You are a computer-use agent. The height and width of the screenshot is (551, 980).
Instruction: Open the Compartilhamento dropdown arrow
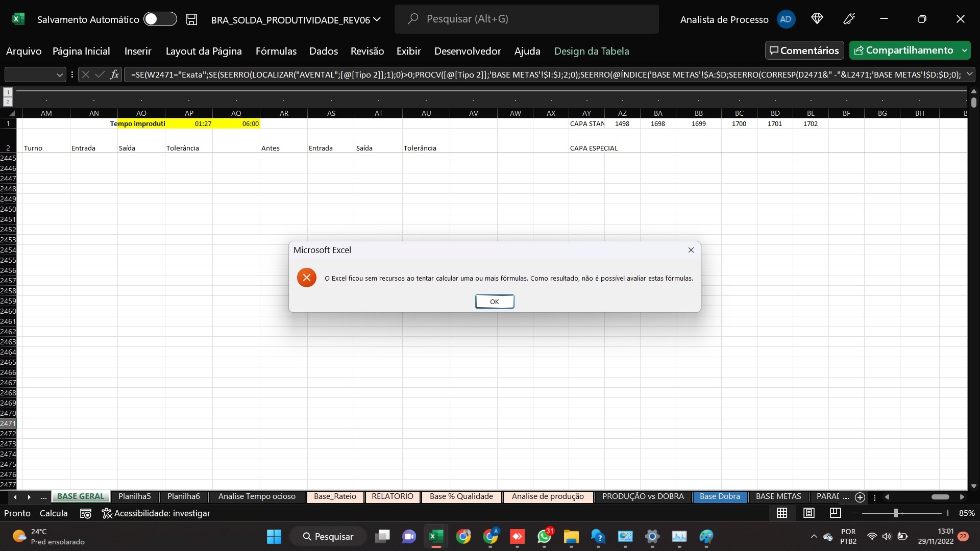tap(964, 51)
